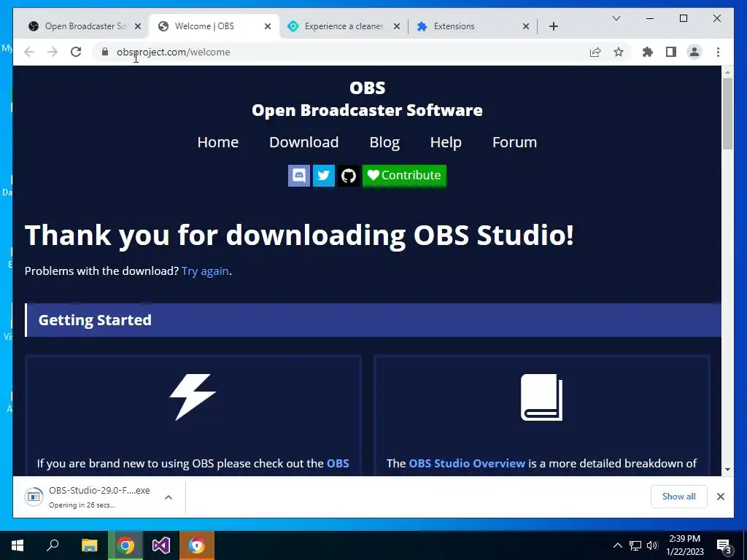Click the OBS site title
The width and height of the screenshot is (747, 560).
click(368, 87)
